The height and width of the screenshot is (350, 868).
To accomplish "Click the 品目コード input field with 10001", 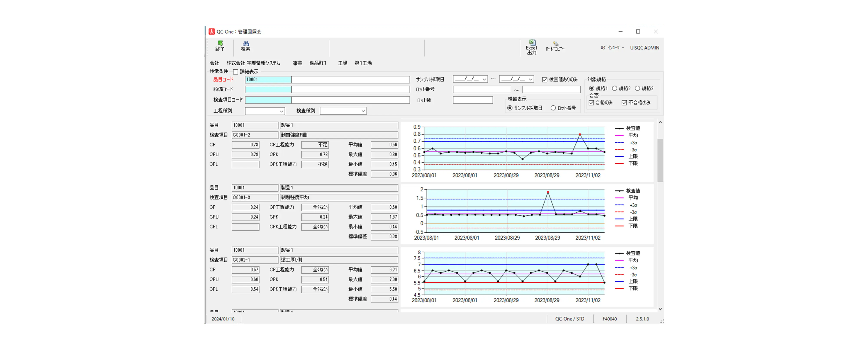I will [x=268, y=80].
